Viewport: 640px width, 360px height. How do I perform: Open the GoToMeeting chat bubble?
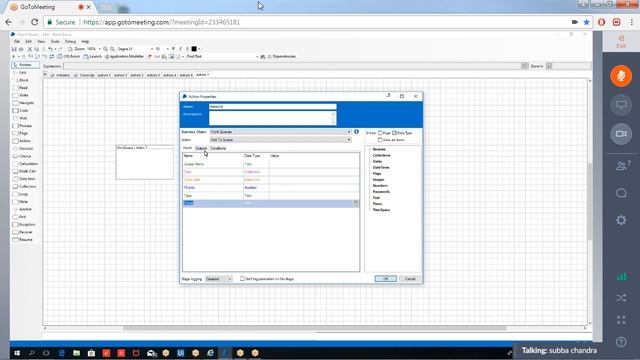click(x=621, y=193)
